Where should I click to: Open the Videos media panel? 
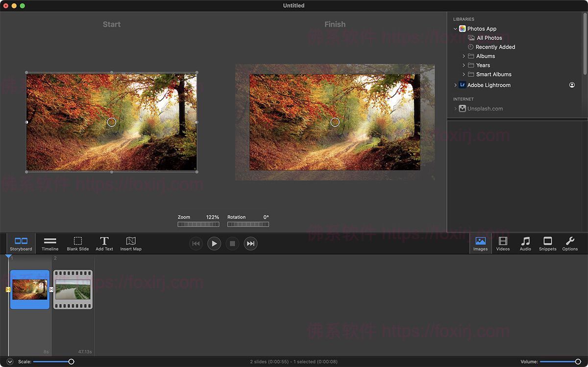(503, 244)
